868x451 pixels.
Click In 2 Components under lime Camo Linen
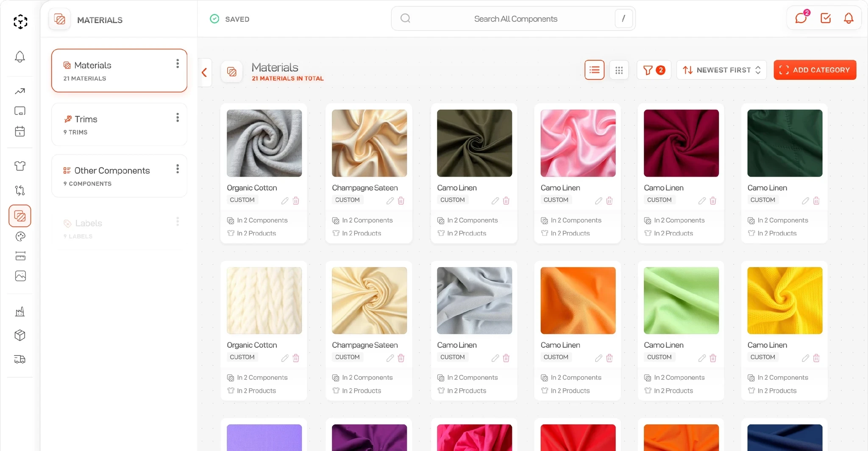pyautogui.click(x=674, y=378)
